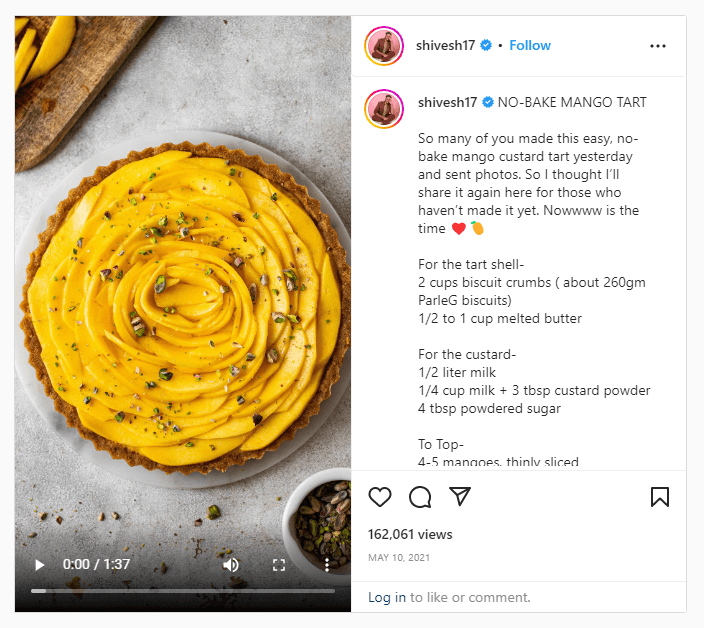Click verified badge next to header username
The image size is (704, 628).
click(x=487, y=46)
